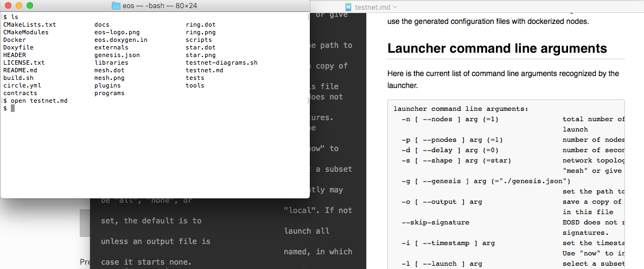
Task: Click CMakeLists.txt in the ls listing
Action: point(30,24)
